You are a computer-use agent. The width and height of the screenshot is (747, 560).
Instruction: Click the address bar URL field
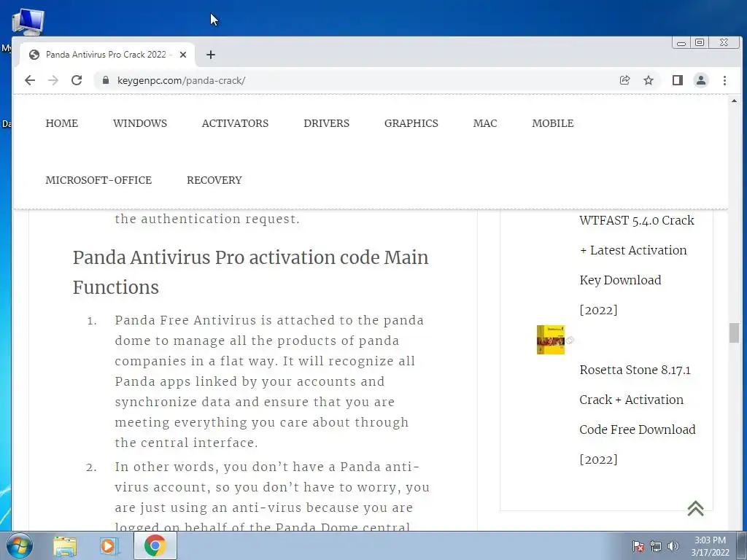pyautogui.click(x=362, y=80)
